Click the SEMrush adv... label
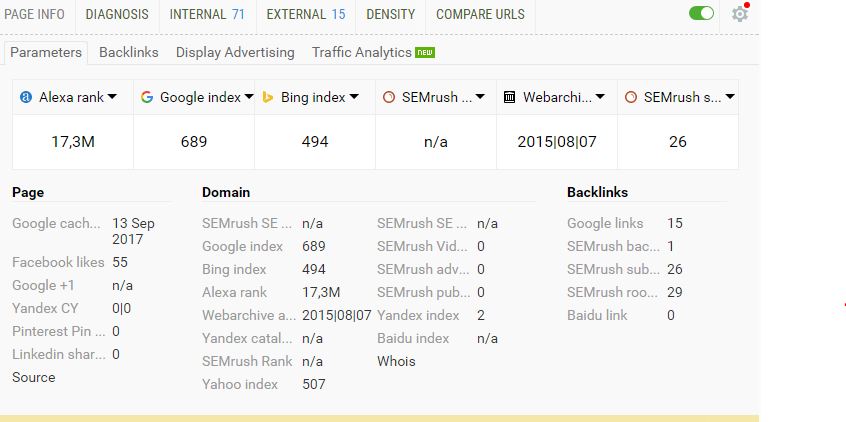 tap(423, 269)
